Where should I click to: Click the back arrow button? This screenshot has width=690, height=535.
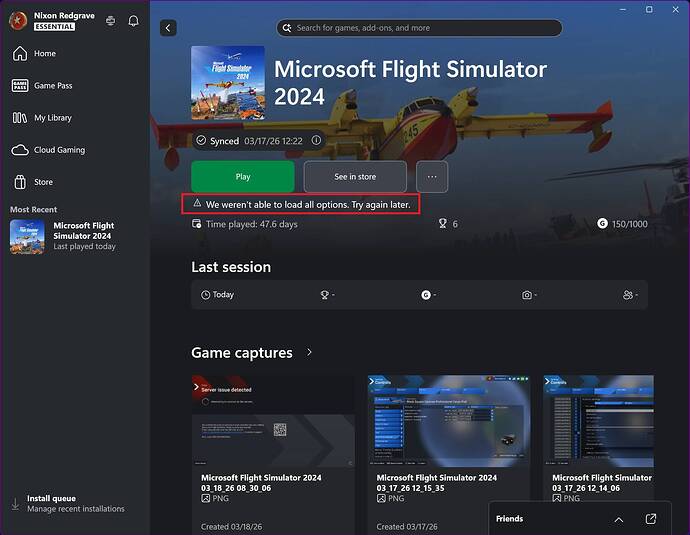point(168,28)
